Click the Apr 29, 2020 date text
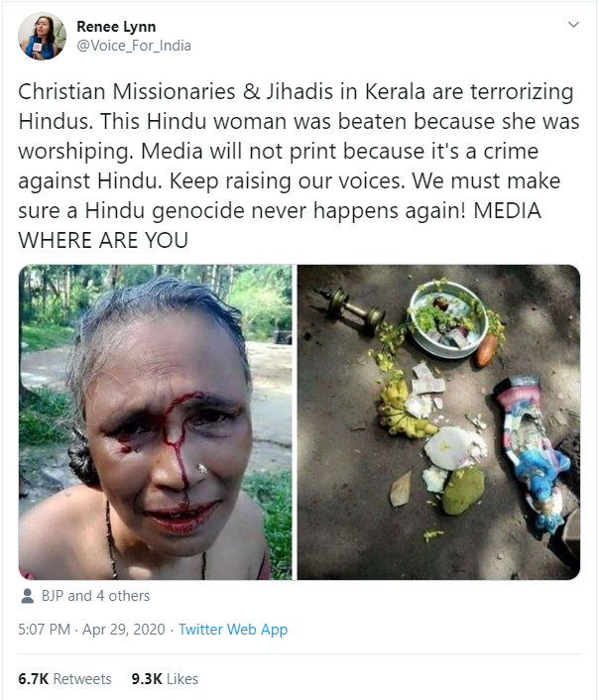Screen dimensions: 599x700 click(124, 630)
